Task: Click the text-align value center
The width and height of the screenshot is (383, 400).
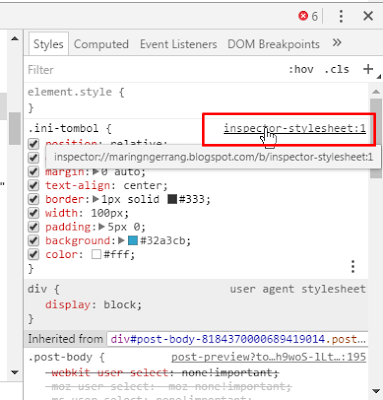Action: [x=143, y=185]
